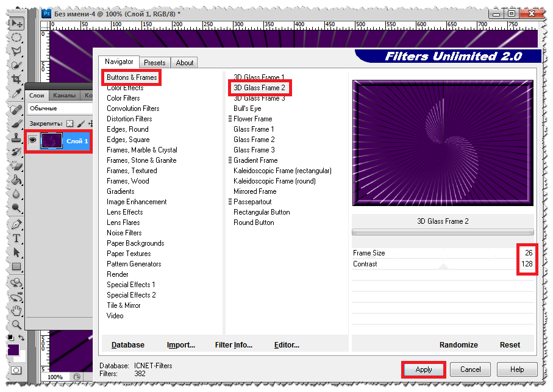
Task: Toggle lock position icon in Layers panel
Action: pos(90,123)
